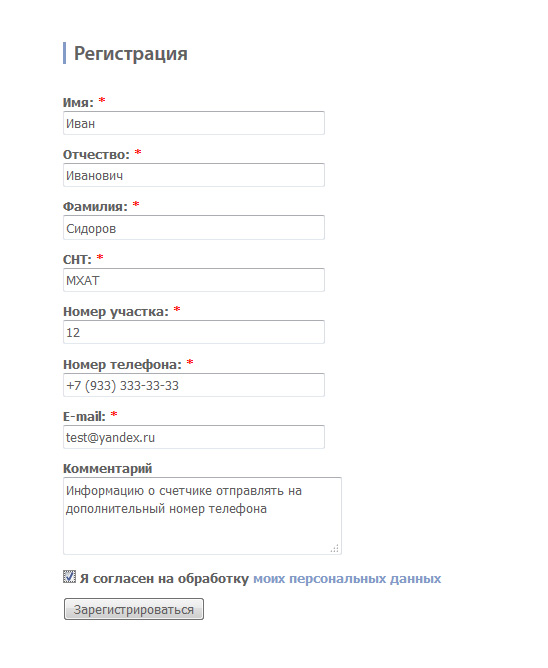The width and height of the screenshot is (548, 668).
Task: Focus the Номер участка field with 12
Action: click(194, 332)
